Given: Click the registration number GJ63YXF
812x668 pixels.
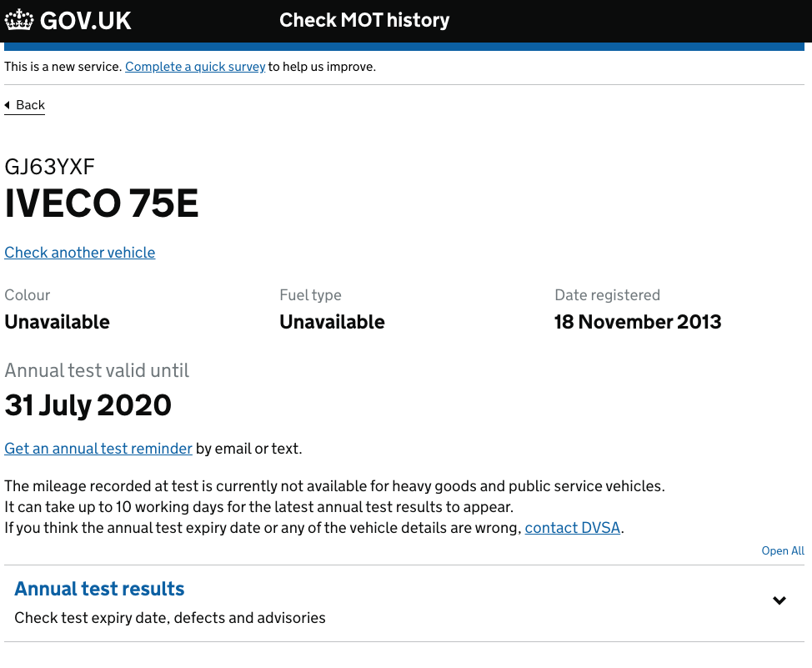Looking at the screenshot, I should click(50, 167).
